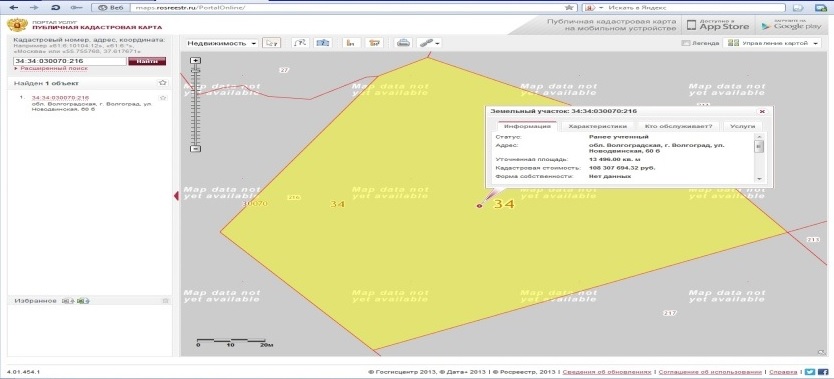
Task: Select the measure area tool
Action: pyautogui.click(x=322, y=43)
